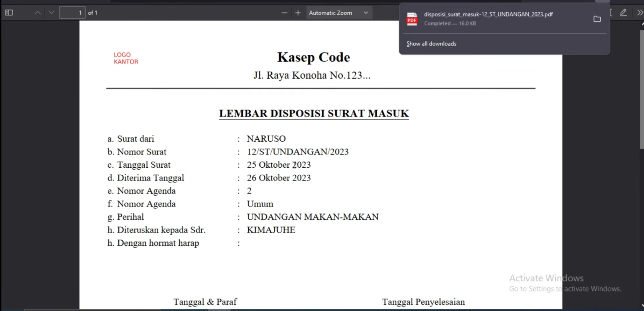Screen dimensions: 644x311
Task: Click the date 25 Oktober 2023
Action: pyautogui.click(x=279, y=165)
